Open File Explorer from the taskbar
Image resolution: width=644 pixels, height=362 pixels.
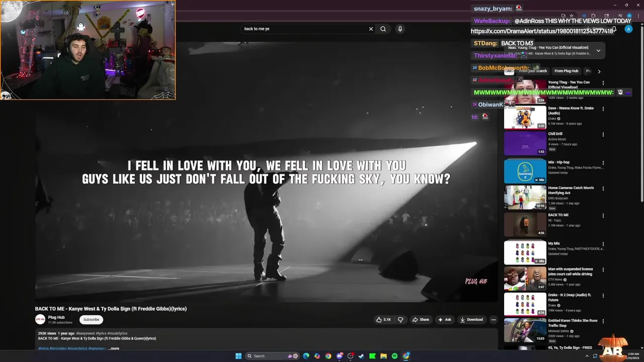pyautogui.click(x=383, y=356)
